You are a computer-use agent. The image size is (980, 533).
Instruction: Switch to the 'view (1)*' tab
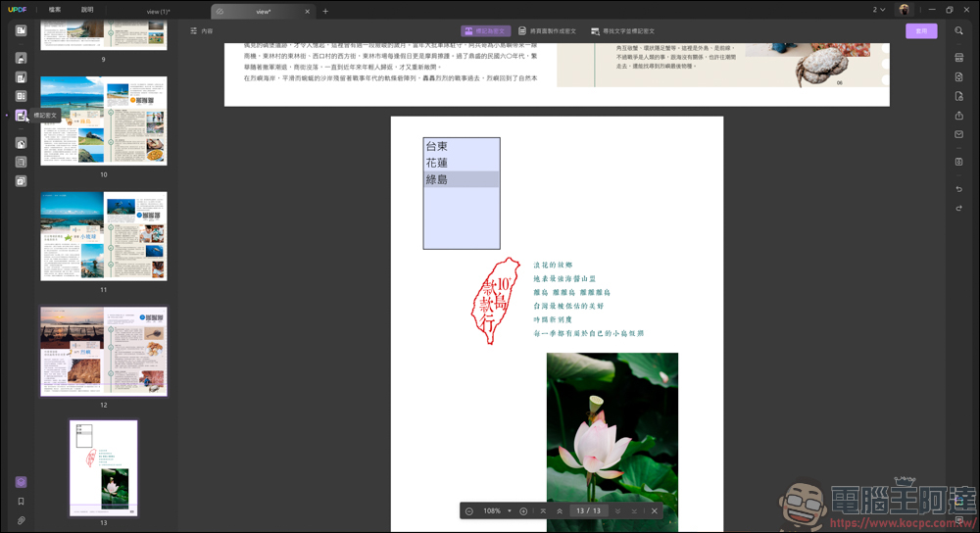point(158,11)
